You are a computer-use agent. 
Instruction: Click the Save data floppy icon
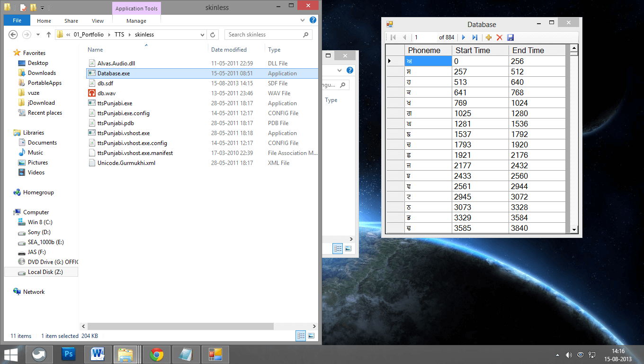pyautogui.click(x=510, y=37)
